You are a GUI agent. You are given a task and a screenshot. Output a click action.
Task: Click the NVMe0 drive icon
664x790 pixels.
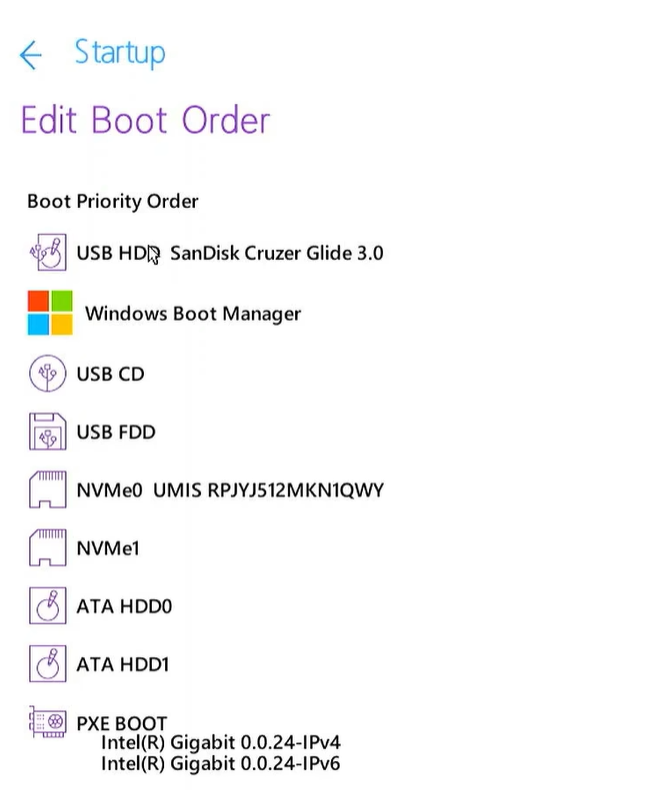pyautogui.click(x=48, y=490)
